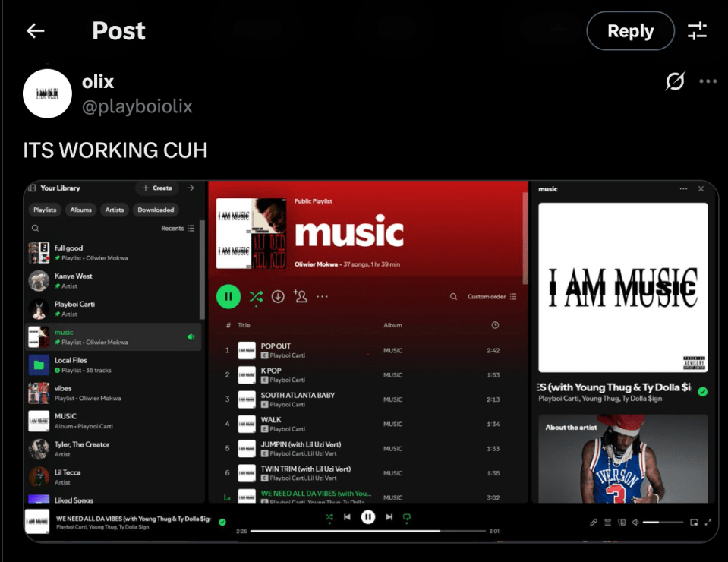Search within the music playlist

tap(453, 296)
